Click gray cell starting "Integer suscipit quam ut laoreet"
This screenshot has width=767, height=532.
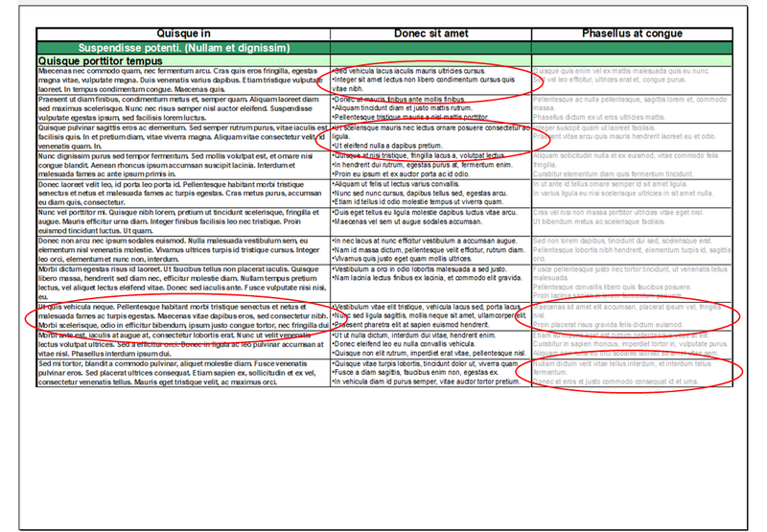[x=632, y=137]
